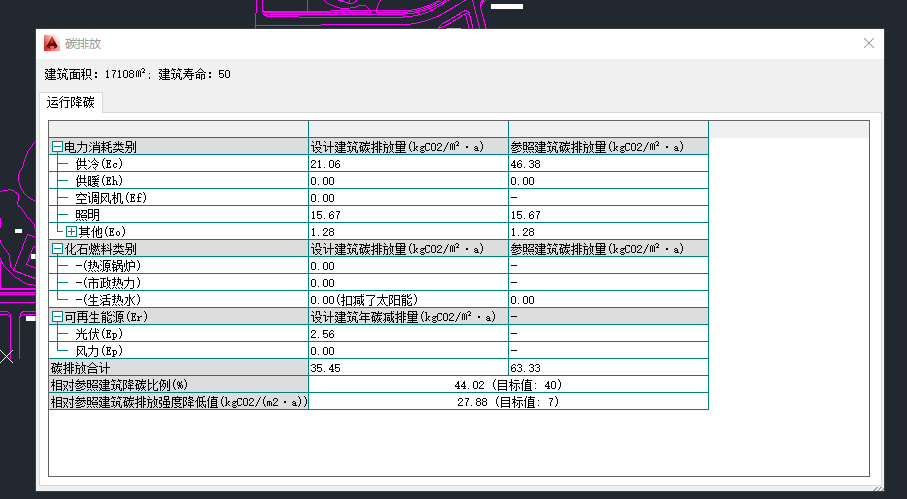Switch to the 运行降碳 tab
Screen dimensions: 907x499
[71, 102]
